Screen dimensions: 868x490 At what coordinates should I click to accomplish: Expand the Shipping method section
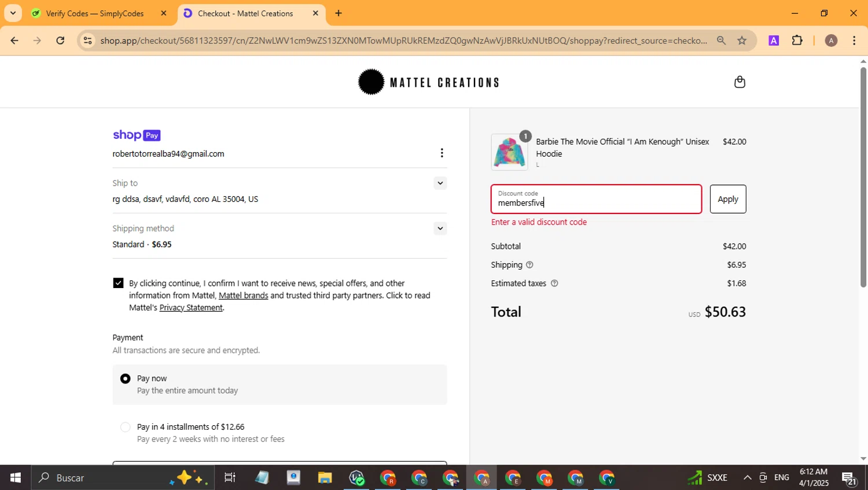click(x=440, y=228)
